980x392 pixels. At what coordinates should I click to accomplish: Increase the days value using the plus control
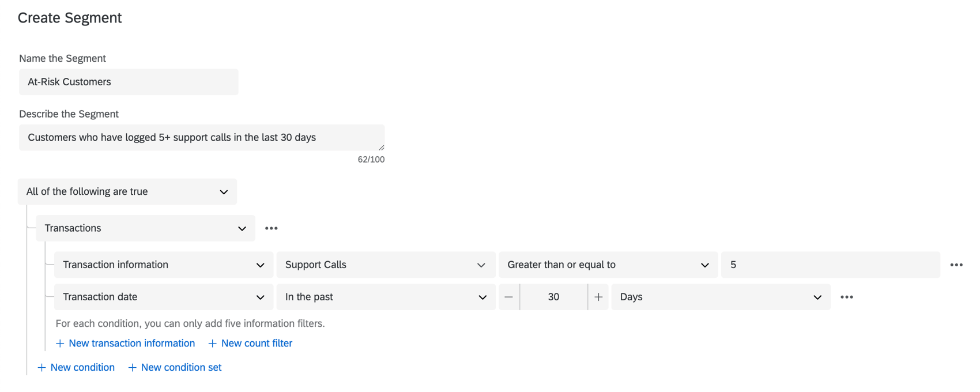(598, 296)
